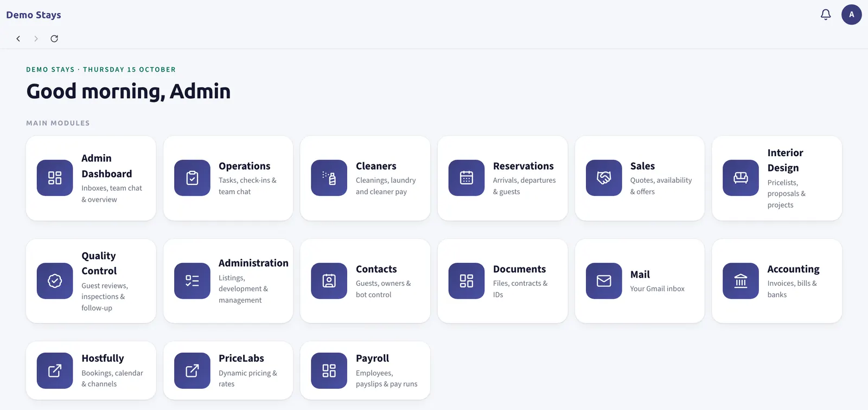Select the Payroll card title
Screen dimensions: 868x410
coord(373,358)
